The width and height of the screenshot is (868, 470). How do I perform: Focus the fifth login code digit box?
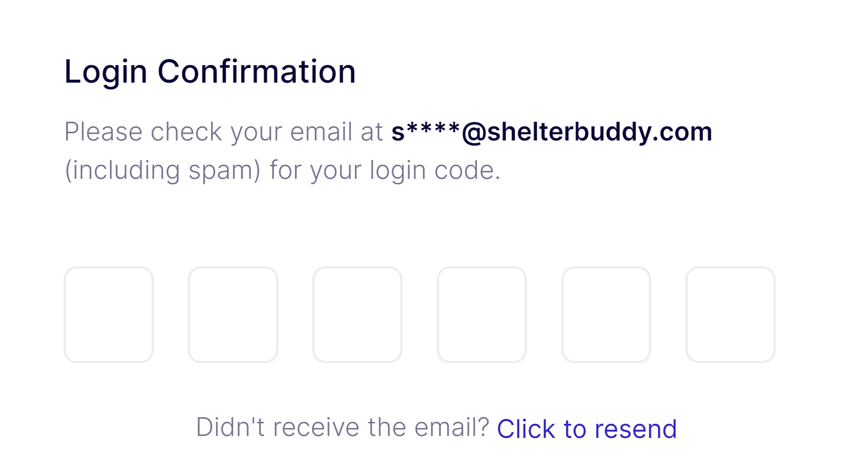(606, 314)
